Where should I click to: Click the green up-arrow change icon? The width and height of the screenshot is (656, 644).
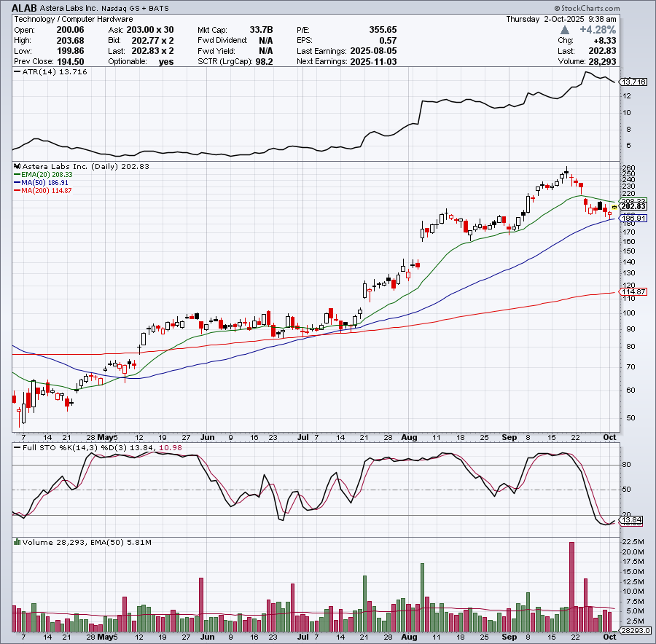(x=565, y=30)
